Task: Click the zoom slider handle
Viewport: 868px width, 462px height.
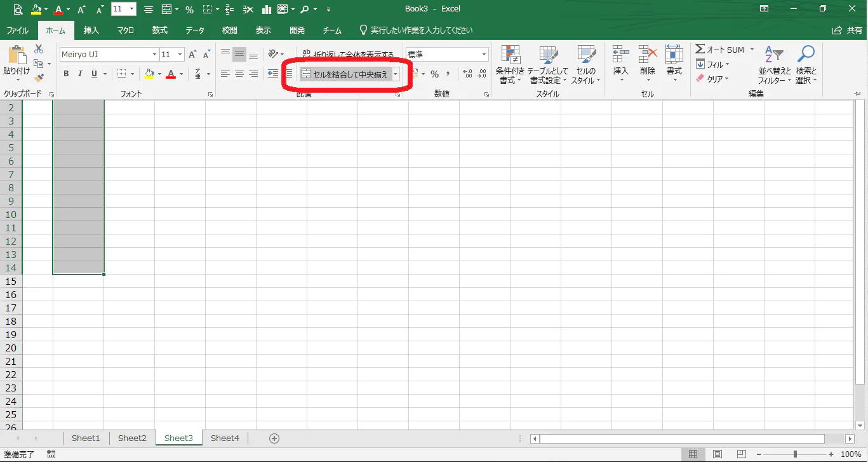Action: 795,454
